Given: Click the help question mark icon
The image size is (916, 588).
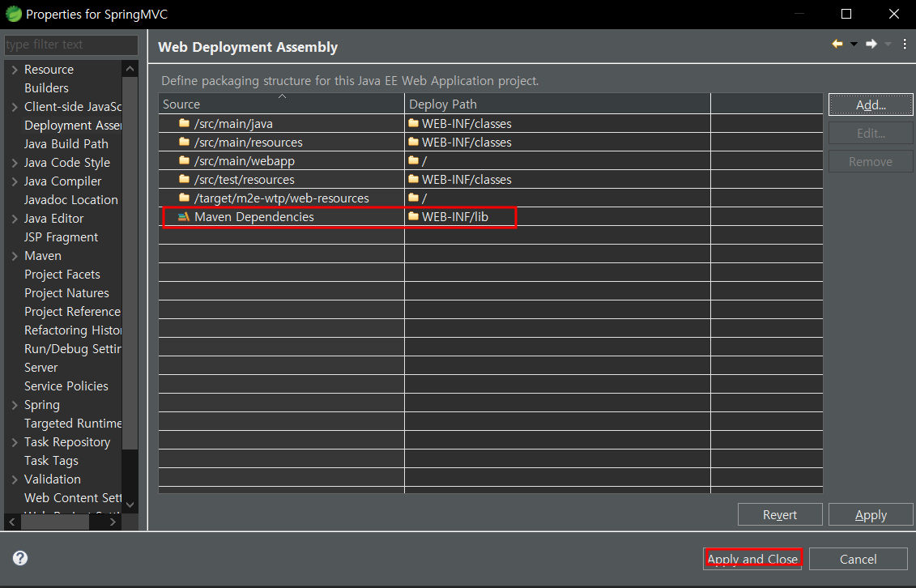Looking at the screenshot, I should [x=20, y=558].
